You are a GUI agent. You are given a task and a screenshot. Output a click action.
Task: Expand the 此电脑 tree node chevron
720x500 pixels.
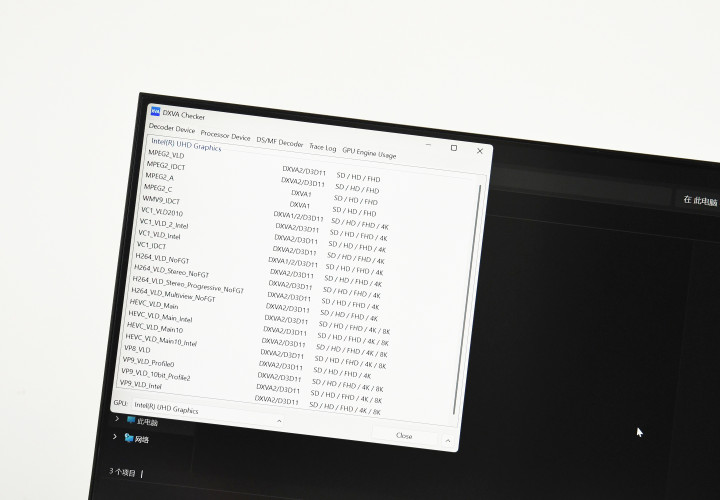[116, 419]
